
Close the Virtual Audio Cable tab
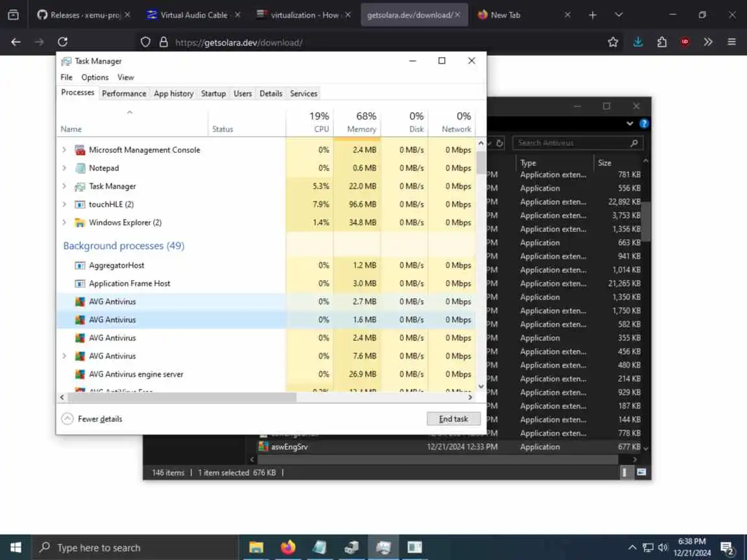pos(237,15)
